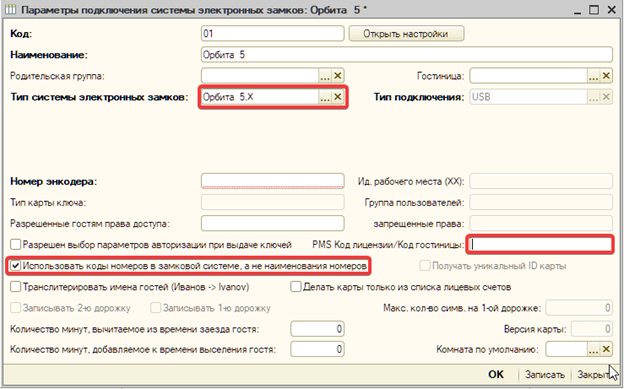This screenshot has height=389, width=624.
Task: Save using the Записать button
Action: coord(544,374)
